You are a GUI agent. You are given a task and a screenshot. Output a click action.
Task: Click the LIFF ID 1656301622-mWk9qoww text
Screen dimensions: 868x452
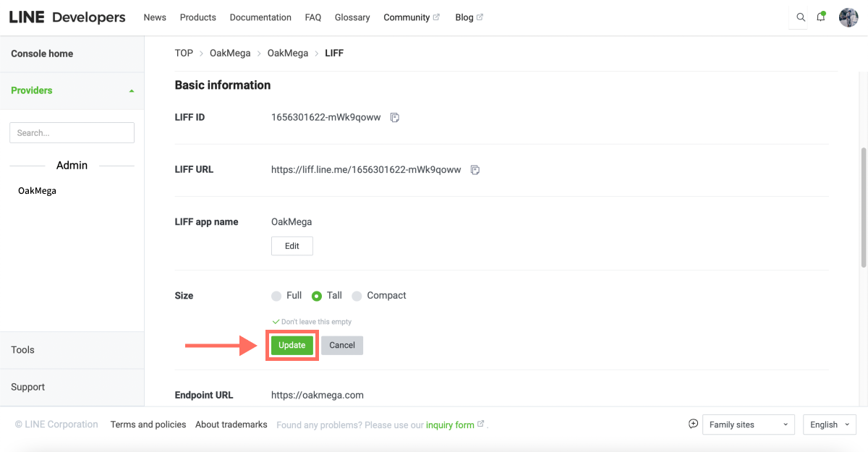click(x=325, y=117)
